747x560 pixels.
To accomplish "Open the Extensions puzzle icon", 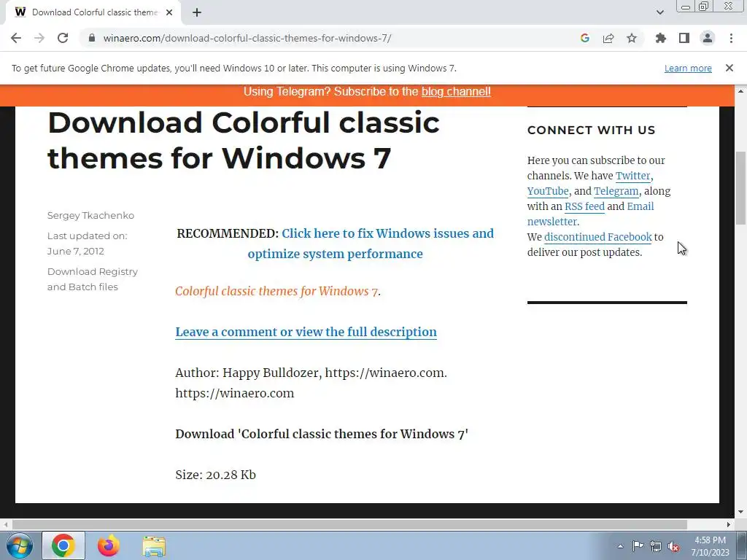I will (x=661, y=38).
